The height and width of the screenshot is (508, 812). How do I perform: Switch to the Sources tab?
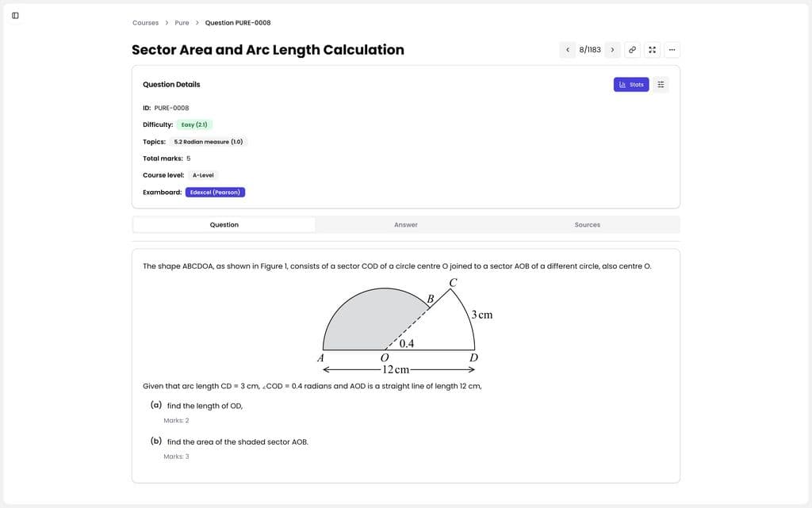coord(587,225)
